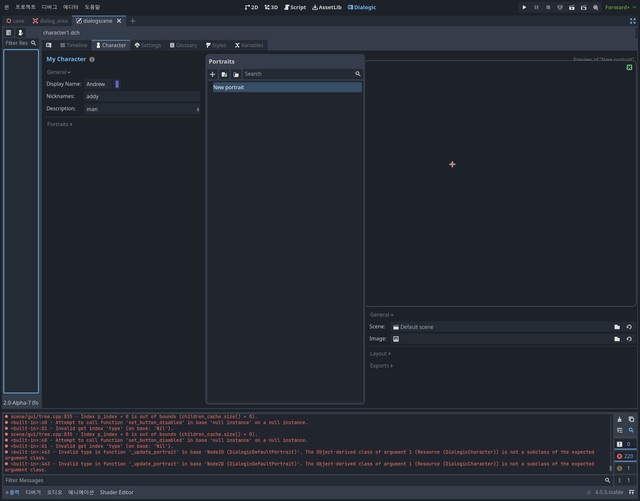This screenshot has width=640, height=501.
Task: Open the Styles editor tab
Action: point(216,45)
